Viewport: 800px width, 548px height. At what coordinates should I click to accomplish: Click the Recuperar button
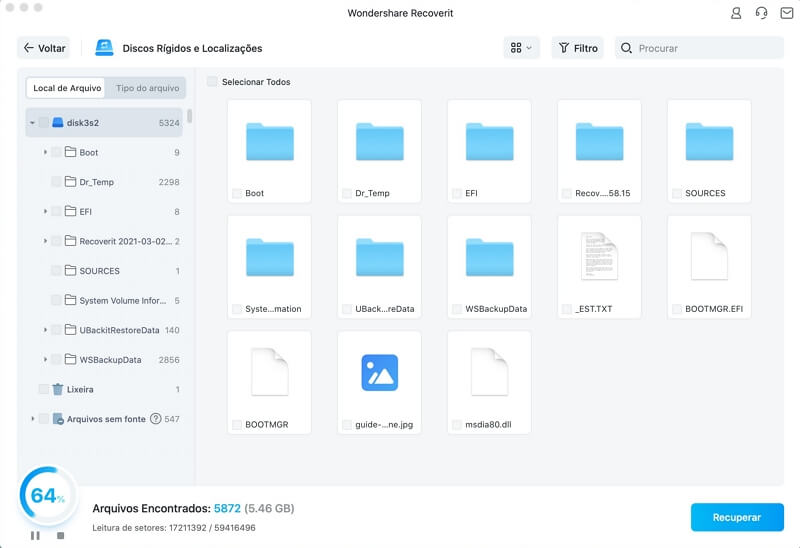(x=737, y=517)
